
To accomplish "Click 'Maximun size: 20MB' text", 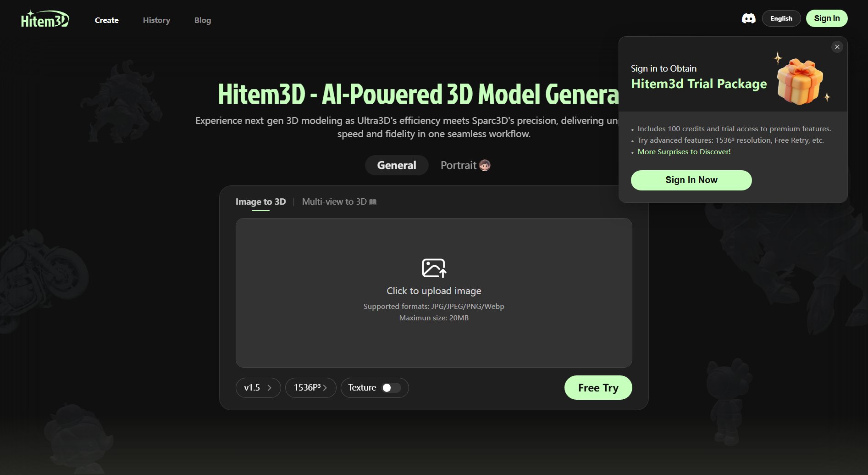I will coord(434,318).
